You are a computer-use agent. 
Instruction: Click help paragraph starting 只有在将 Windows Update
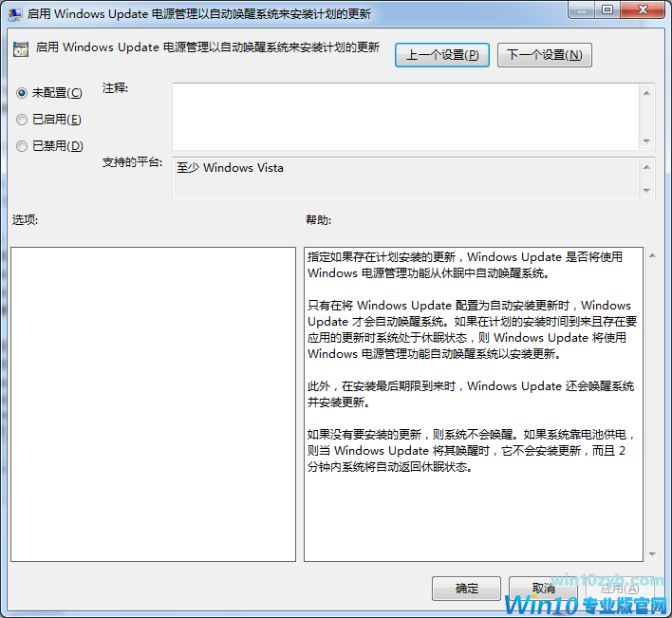pyautogui.click(x=473, y=329)
